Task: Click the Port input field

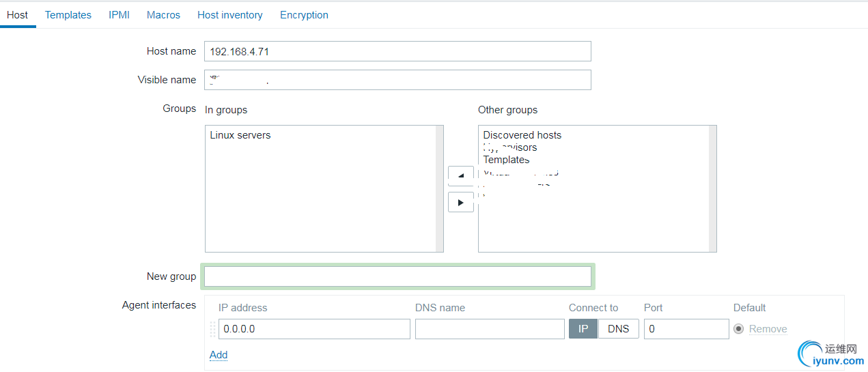Action: 686,329
